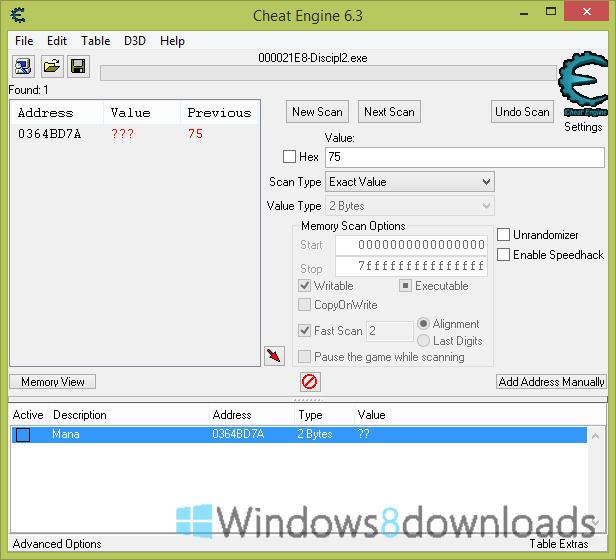616x560 pixels.
Task: Toggle the Writable checkbox
Action: point(304,286)
